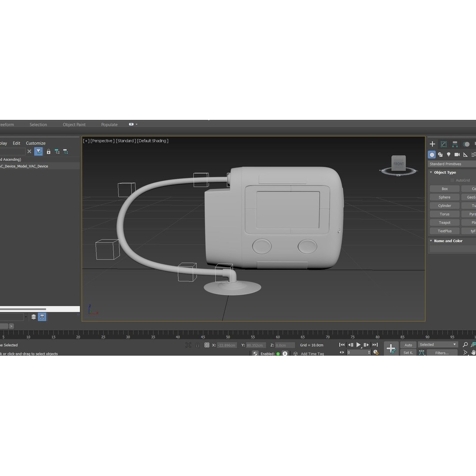
Task: Select the Pan hand icon near status bar
Action: tap(473, 352)
